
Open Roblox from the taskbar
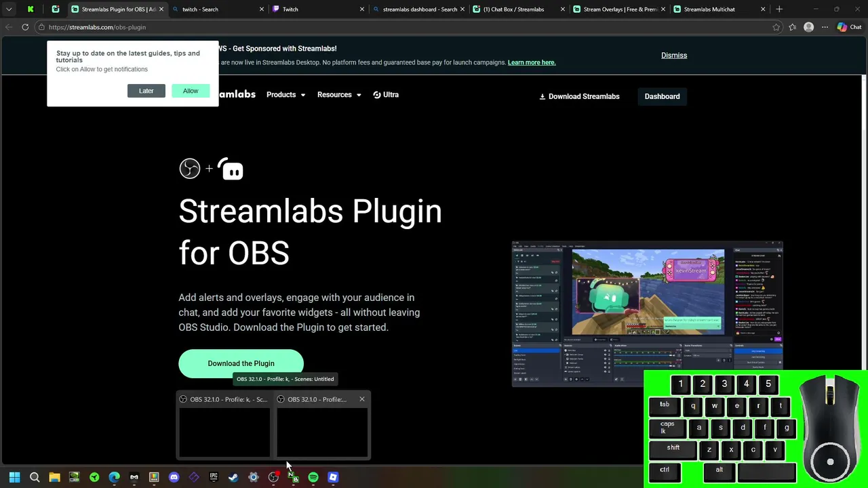[x=333, y=477]
